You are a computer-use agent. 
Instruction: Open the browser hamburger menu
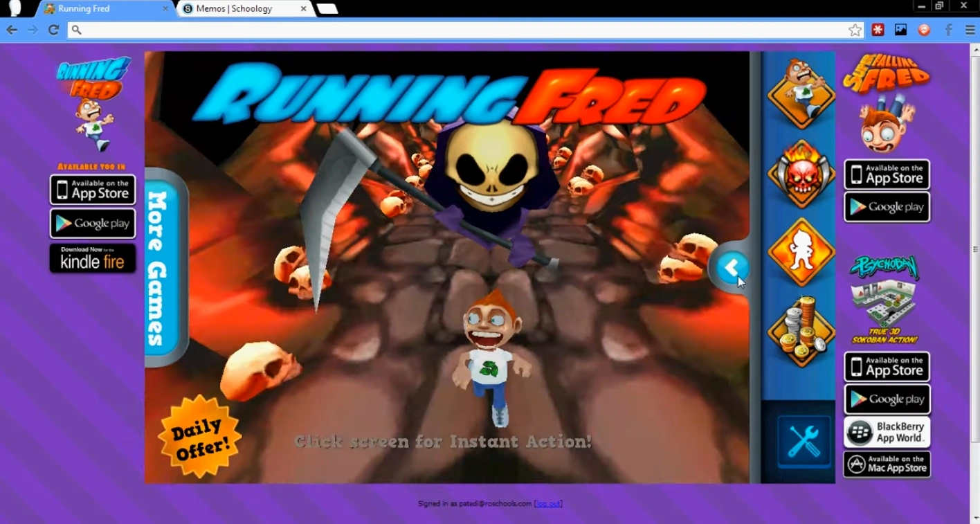pyautogui.click(x=970, y=30)
